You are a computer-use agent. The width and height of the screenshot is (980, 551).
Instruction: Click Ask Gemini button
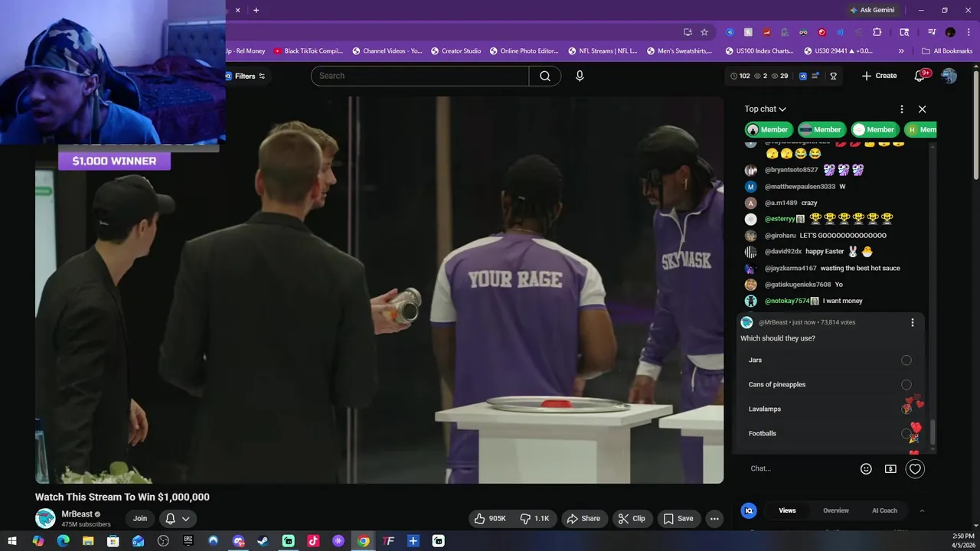(x=872, y=10)
